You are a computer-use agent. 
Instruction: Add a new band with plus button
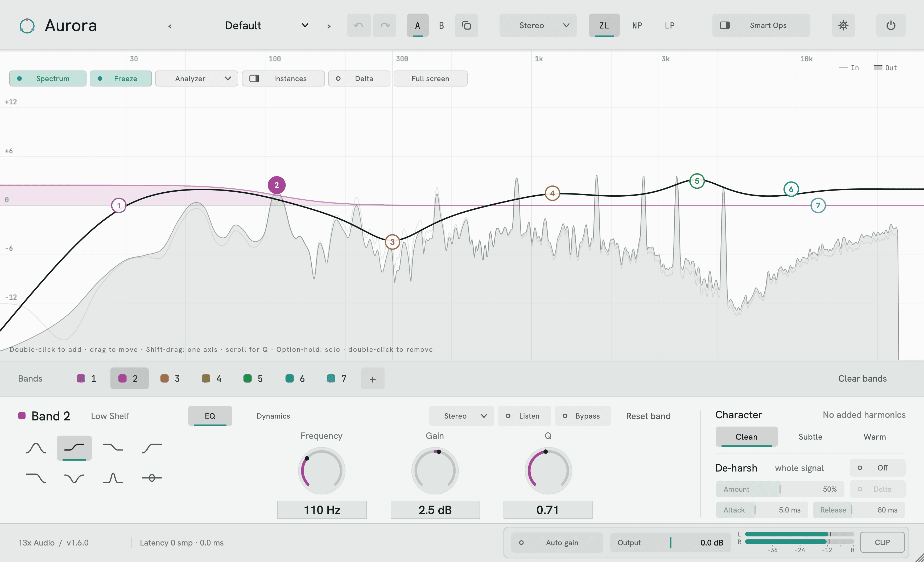(x=373, y=379)
